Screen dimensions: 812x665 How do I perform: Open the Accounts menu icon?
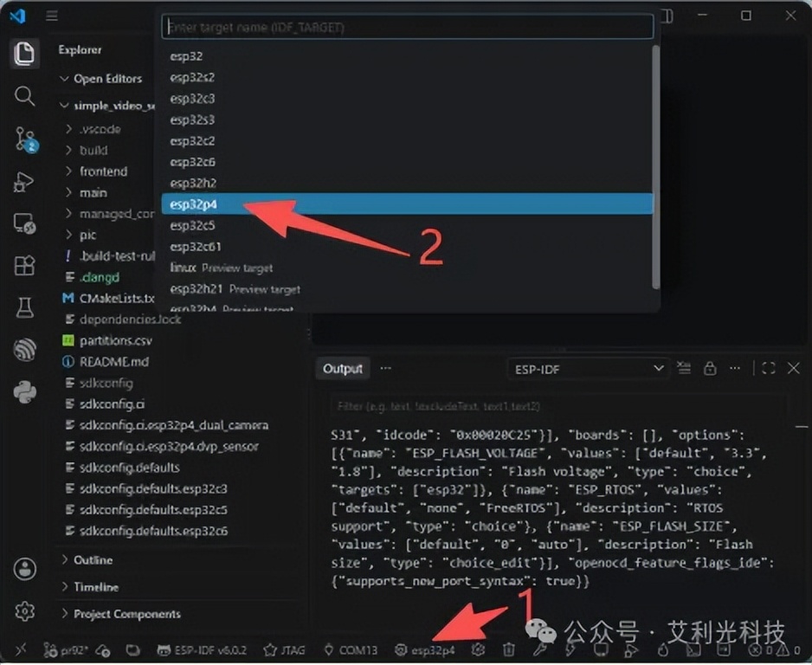point(24,569)
